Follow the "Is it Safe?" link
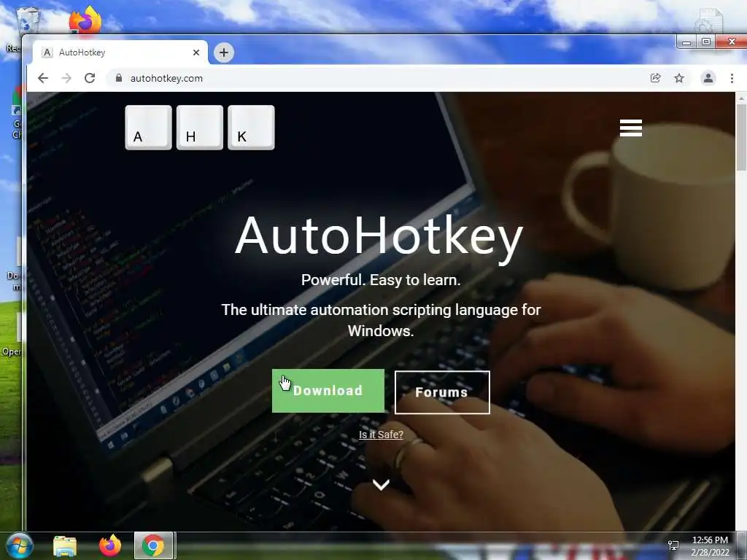 [x=381, y=435]
